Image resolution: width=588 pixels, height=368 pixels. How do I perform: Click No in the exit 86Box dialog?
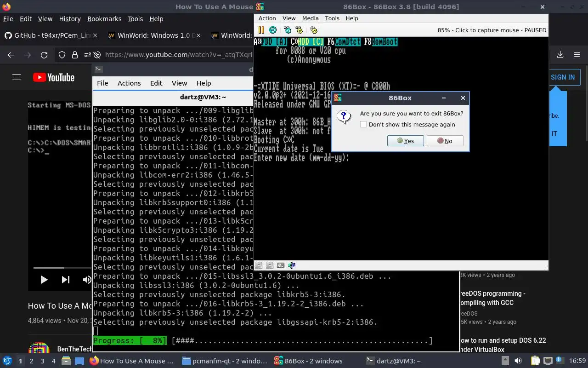coord(445,141)
